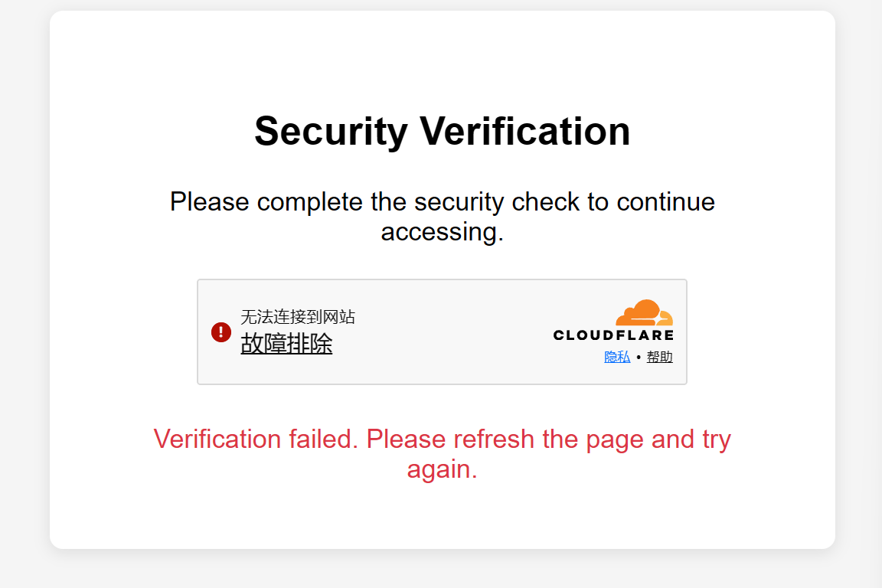The width and height of the screenshot is (882, 588).
Task: Click the word Verification in the heading
Action: pyautogui.click(x=525, y=131)
